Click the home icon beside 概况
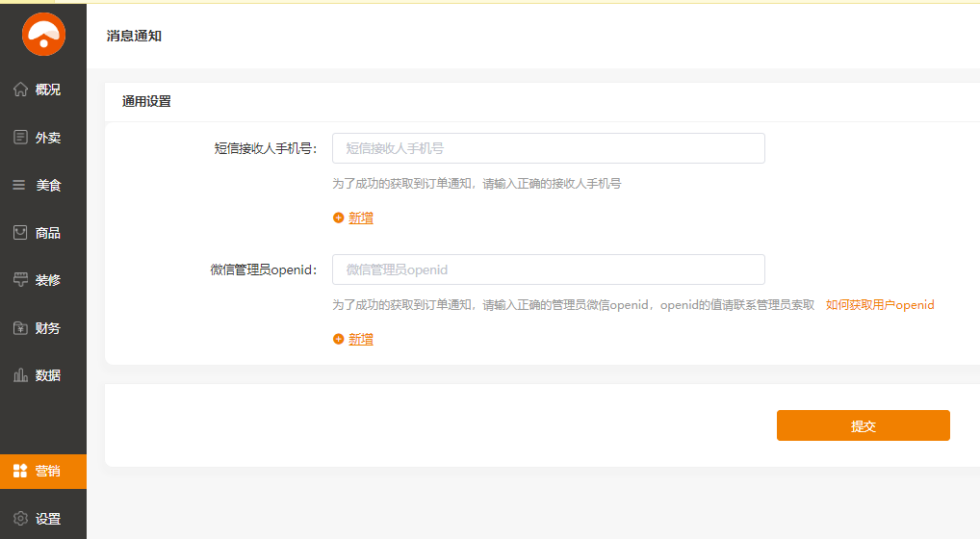The image size is (980, 539). [x=20, y=90]
